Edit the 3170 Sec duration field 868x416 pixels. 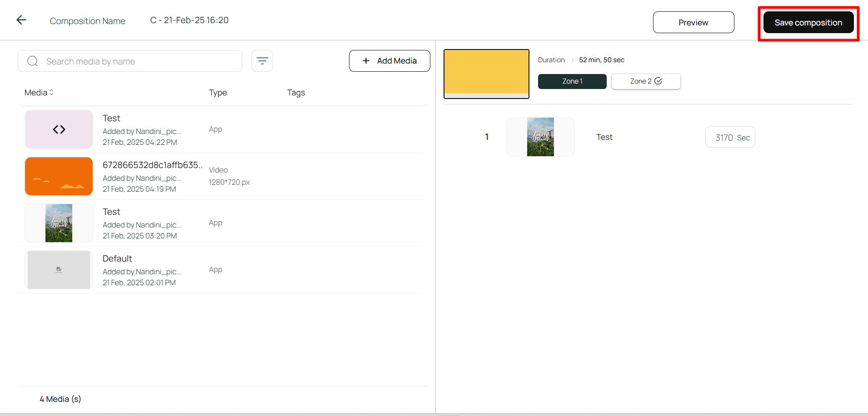point(725,137)
